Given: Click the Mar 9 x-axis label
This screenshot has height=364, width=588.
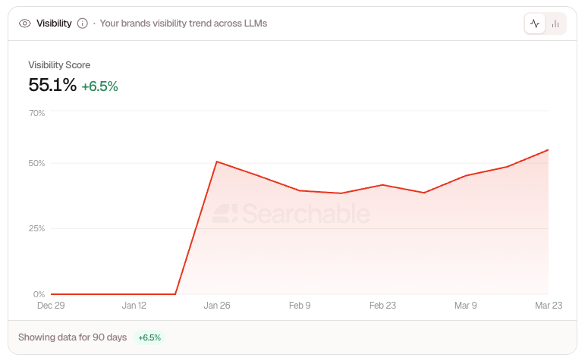Looking at the screenshot, I should point(465,306).
